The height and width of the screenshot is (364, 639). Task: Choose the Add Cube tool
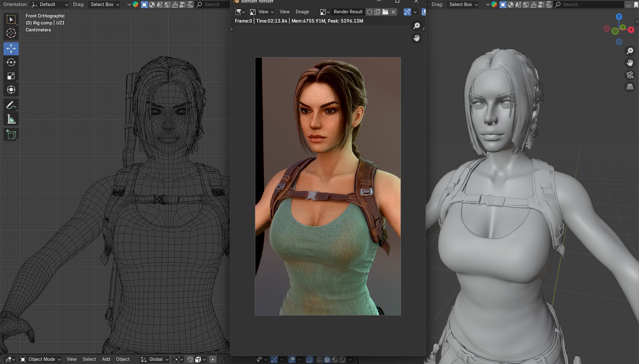click(x=11, y=135)
